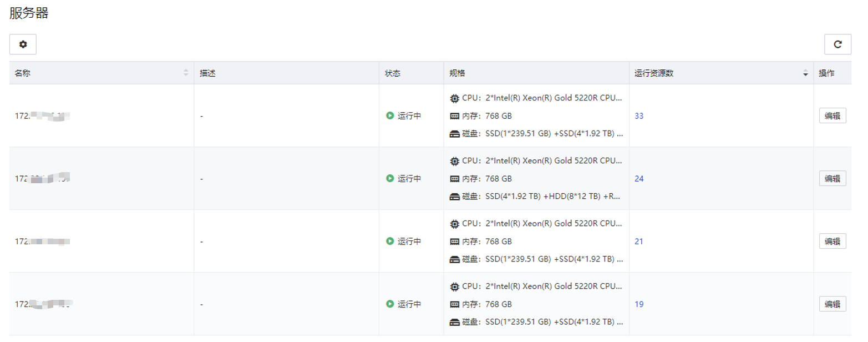Viewport: 868px width, 342px height.
Task: Sort by the 名称 column sort arrows
Action: tap(186, 73)
